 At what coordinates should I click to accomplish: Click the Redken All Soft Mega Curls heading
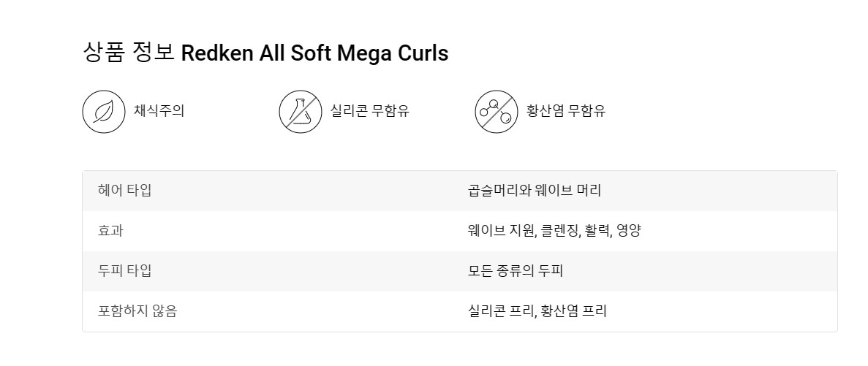314,53
